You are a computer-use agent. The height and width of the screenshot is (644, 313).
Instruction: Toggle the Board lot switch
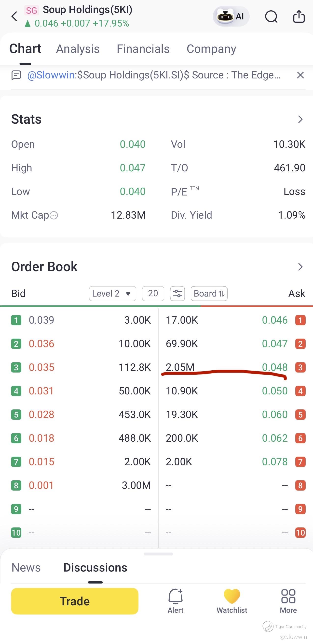point(209,294)
